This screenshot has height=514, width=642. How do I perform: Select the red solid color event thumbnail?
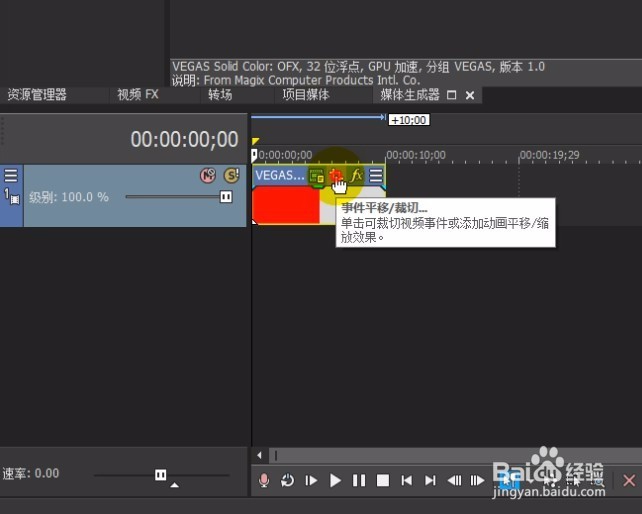coord(286,205)
